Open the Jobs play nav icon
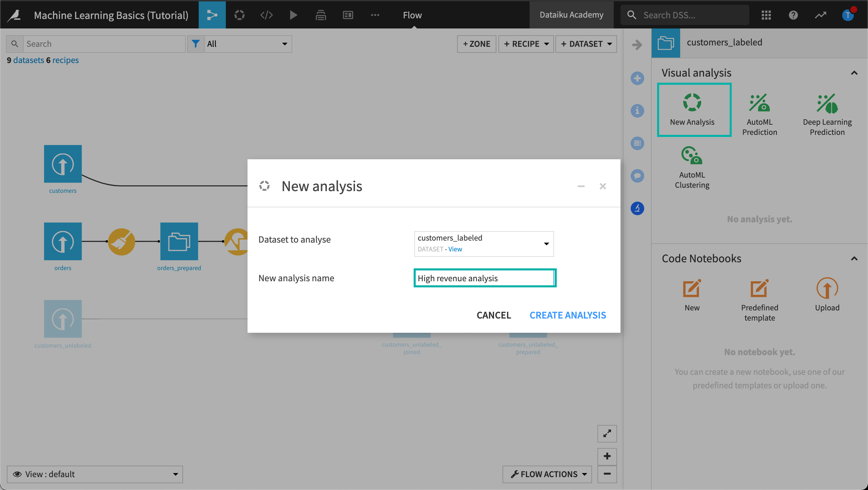The height and width of the screenshot is (490, 868). pos(294,15)
